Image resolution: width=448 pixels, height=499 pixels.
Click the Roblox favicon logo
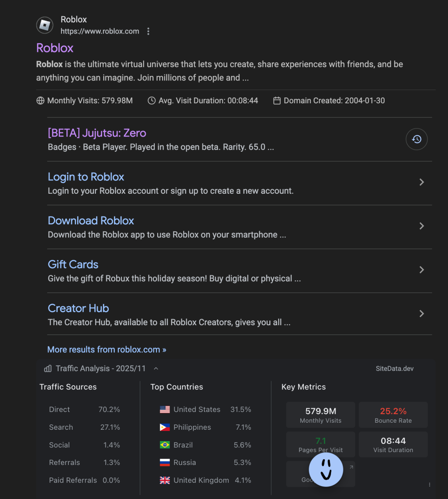click(x=44, y=25)
